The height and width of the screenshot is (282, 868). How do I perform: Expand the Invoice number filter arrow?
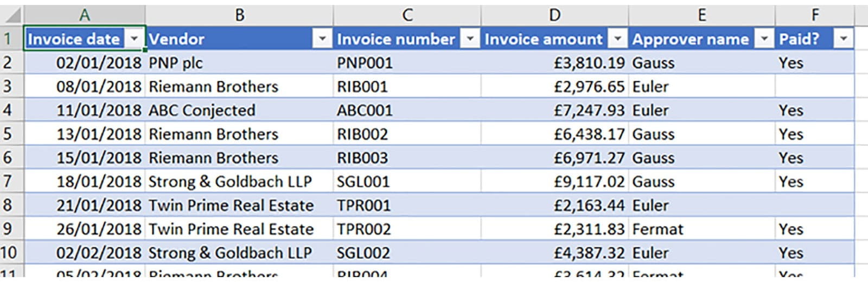[470, 39]
